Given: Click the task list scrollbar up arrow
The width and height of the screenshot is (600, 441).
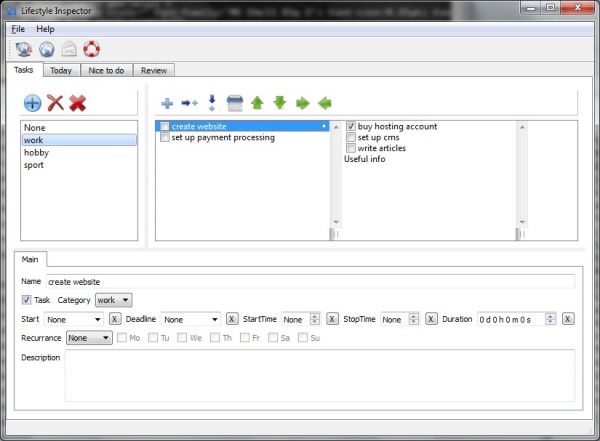Looking at the screenshot, I should click(336, 126).
